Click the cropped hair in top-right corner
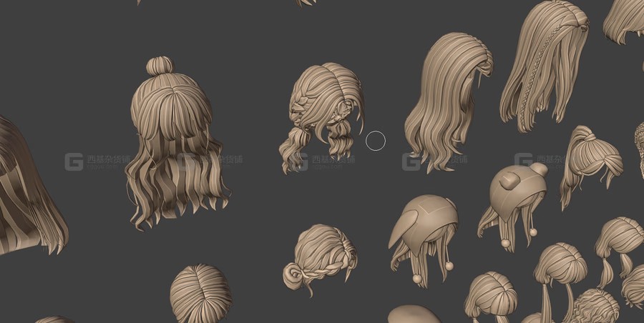644x323 pixels. click(x=626, y=18)
